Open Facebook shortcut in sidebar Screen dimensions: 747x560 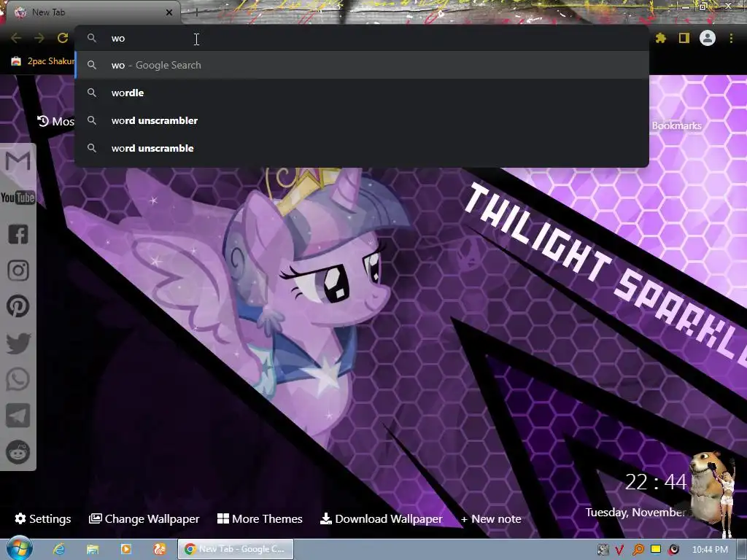(x=18, y=234)
